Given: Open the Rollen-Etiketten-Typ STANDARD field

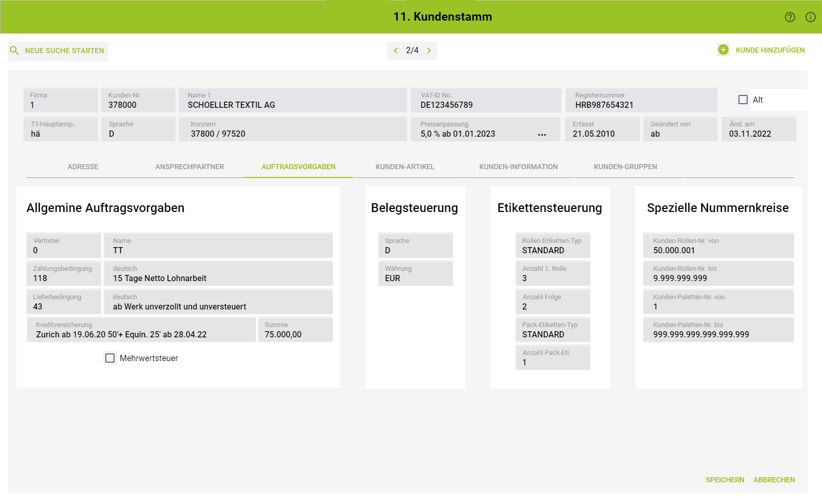Looking at the screenshot, I should point(553,246).
